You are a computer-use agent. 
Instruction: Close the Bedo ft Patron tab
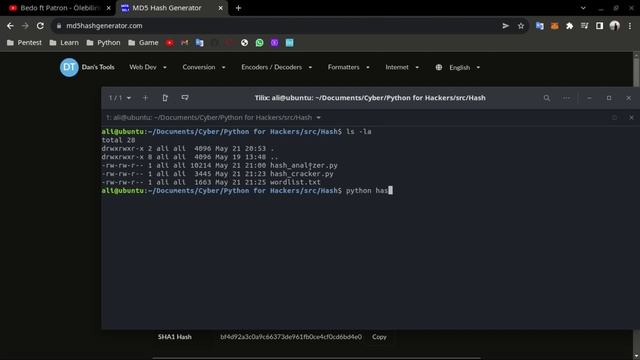[109, 8]
